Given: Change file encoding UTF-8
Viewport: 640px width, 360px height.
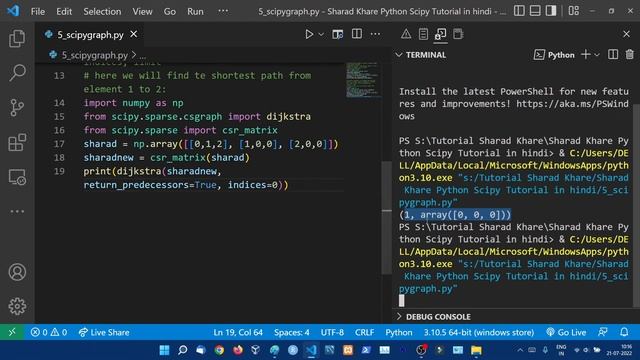Looking at the screenshot, I should pyautogui.click(x=332, y=332).
